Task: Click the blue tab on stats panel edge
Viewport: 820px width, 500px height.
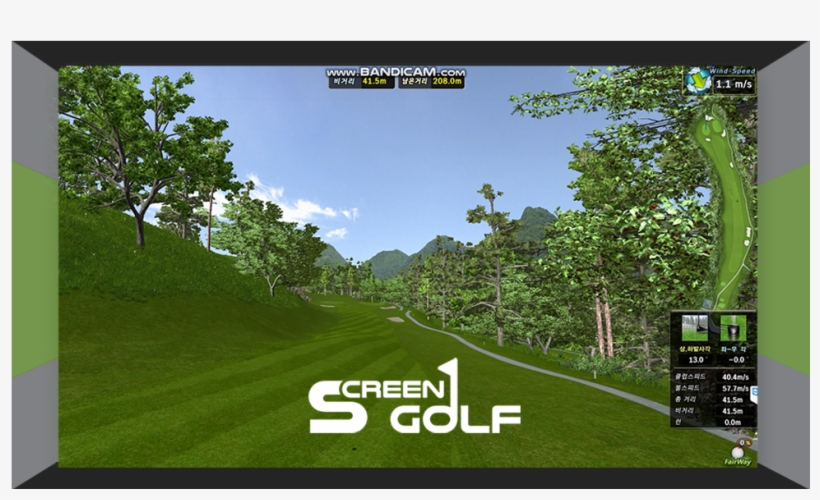Action: tap(754, 395)
